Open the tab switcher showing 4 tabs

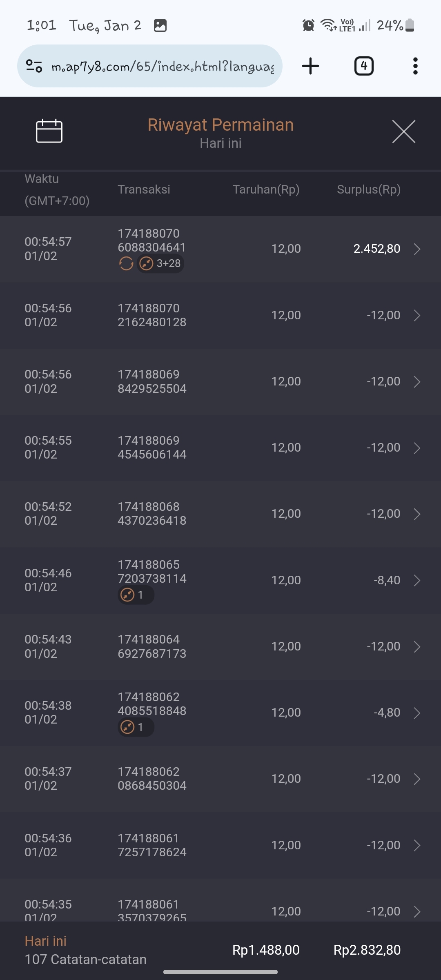364,66
